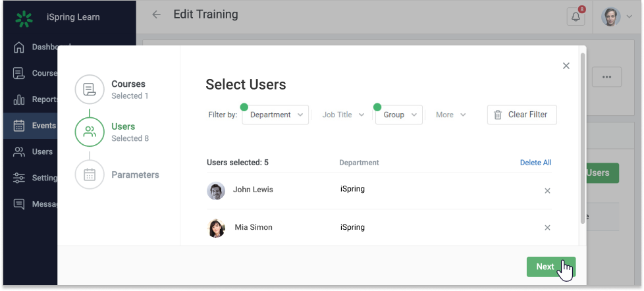Expand the Department filter dropdown
644x291 pixels.
(x=276, y=115)
